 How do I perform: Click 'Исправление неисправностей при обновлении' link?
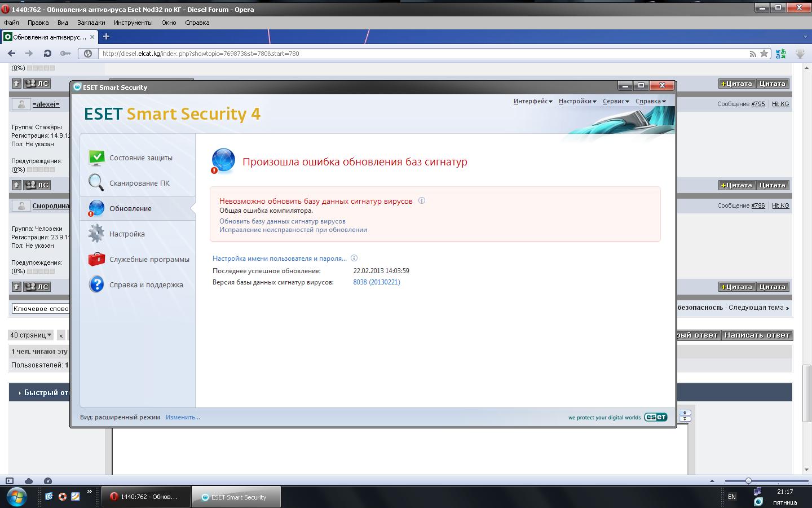pos(293,230)
